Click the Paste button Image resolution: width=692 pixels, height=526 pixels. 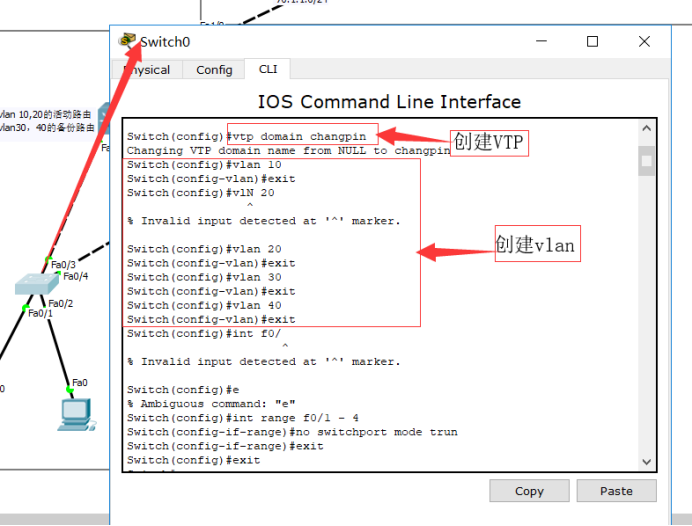[616, 491]
